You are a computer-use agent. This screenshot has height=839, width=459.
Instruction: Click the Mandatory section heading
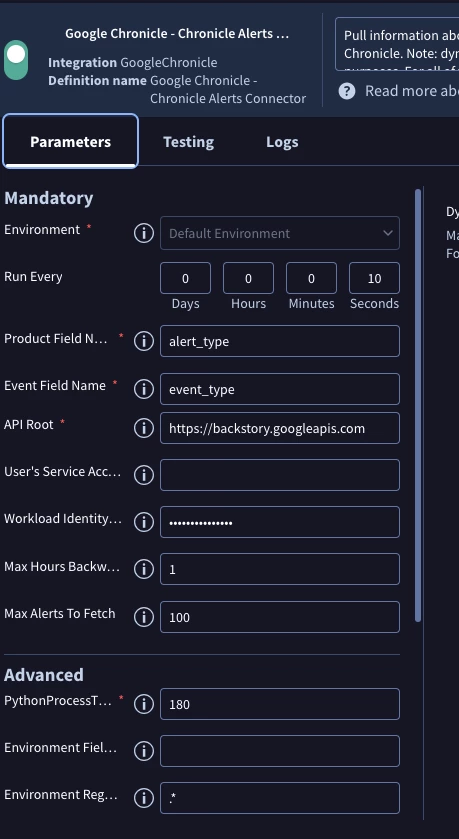click(49, 198)
